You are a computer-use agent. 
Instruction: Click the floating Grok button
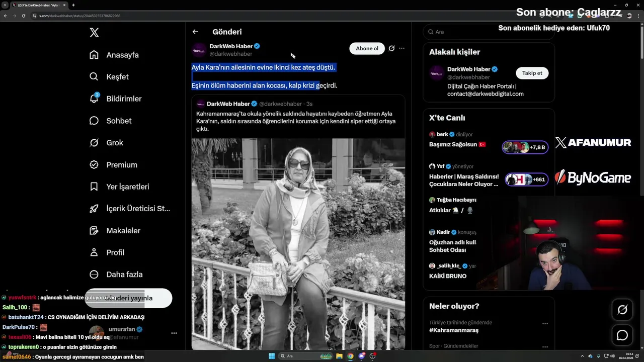(622, 310)
